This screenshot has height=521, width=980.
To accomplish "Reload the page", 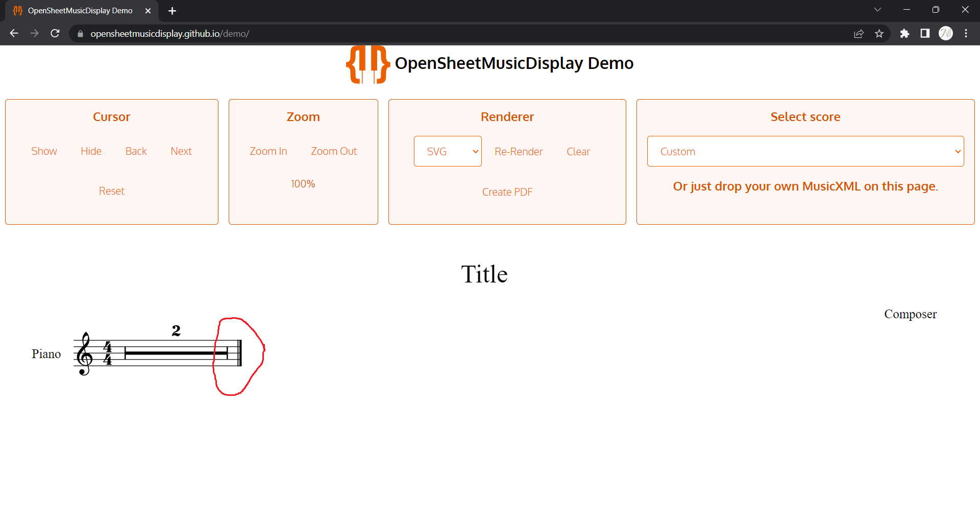I will 55,33.
